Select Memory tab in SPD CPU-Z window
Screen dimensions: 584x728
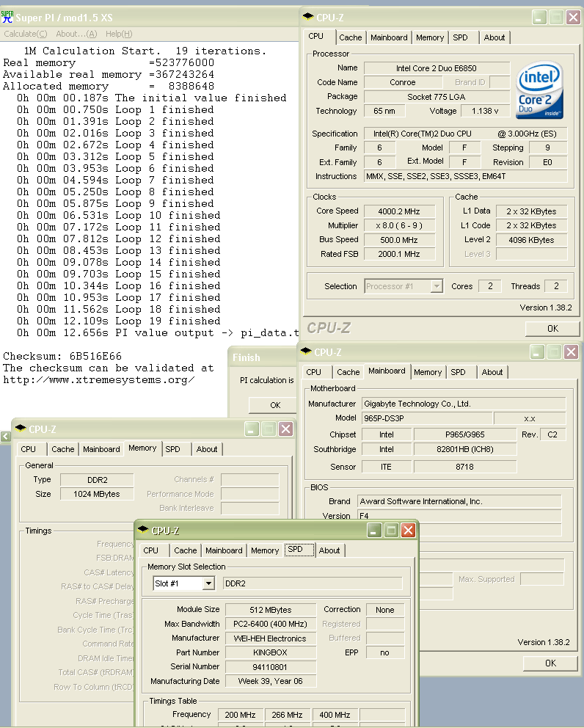coord(265,550)
